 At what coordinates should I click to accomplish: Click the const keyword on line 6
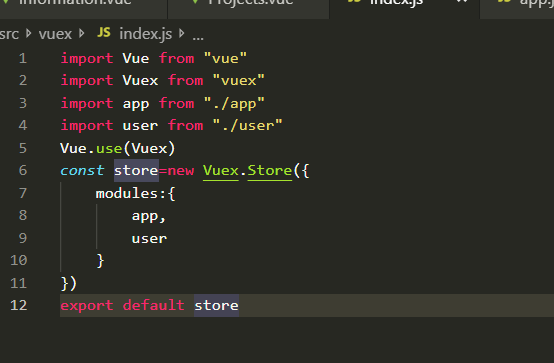[82, 171]
